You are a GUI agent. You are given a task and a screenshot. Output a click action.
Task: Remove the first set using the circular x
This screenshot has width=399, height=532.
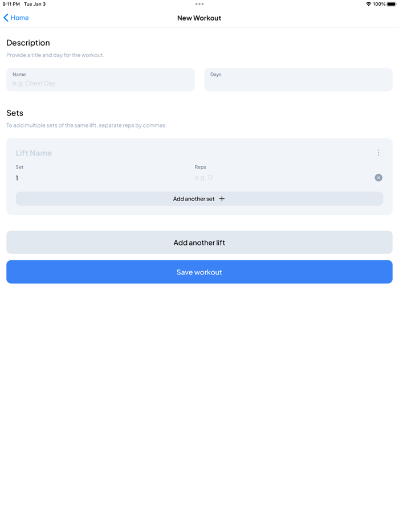pyautogui.click(x=378, y=178)
